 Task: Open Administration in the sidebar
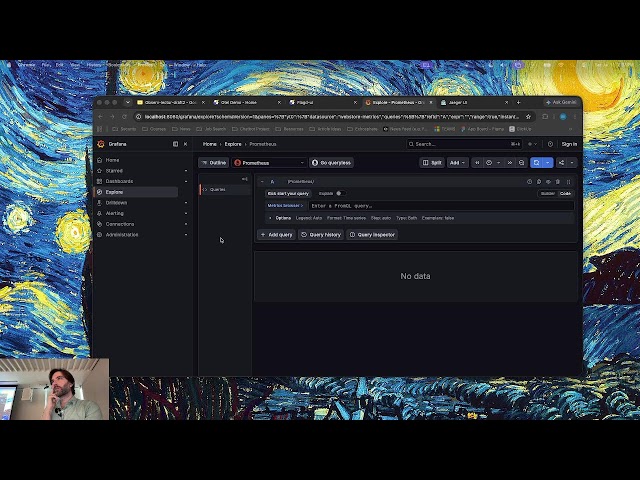pos(122,235)
